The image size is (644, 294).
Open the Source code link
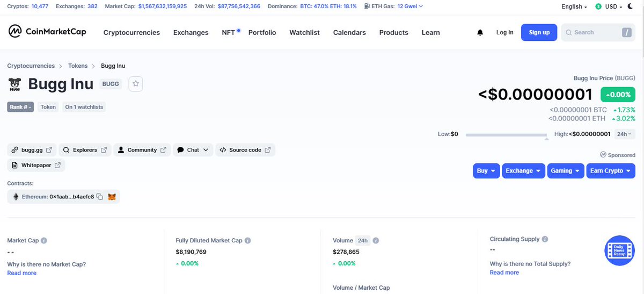[x=245, y=150]
